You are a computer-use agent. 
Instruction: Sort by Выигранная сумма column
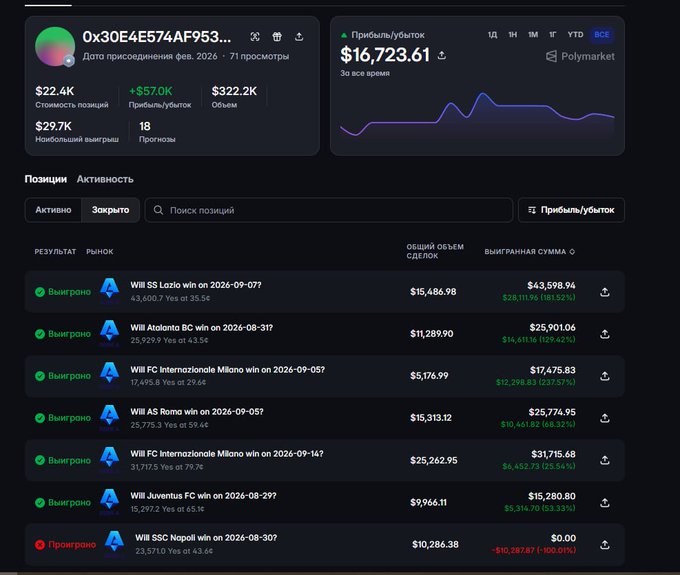point(530,252)
